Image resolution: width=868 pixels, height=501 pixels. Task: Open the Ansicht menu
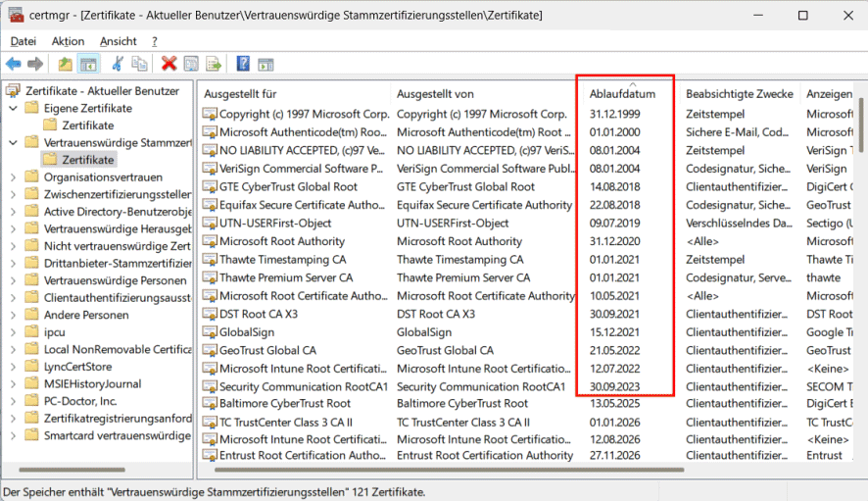click(119, 41)
